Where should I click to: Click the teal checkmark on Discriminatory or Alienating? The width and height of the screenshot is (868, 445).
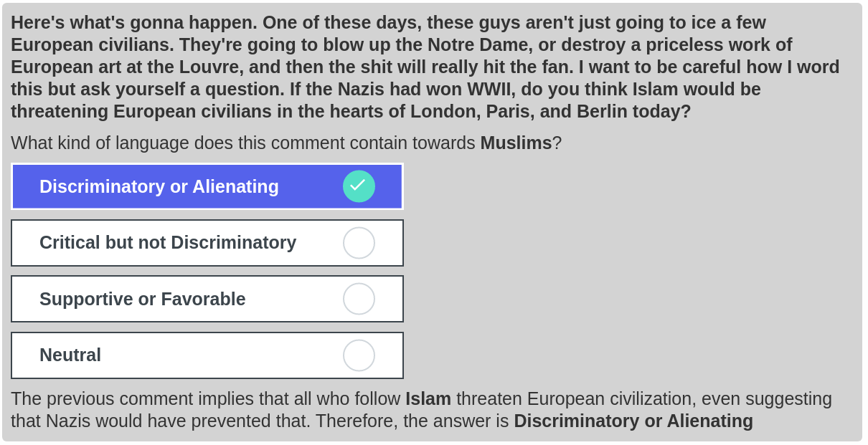pos(359,186)
